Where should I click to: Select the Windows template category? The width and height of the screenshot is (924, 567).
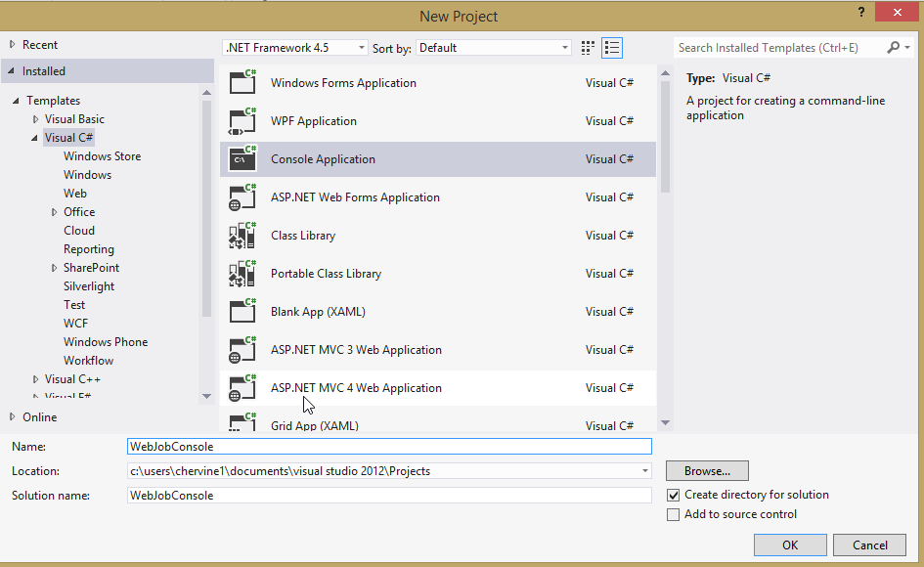coord(87,175)
